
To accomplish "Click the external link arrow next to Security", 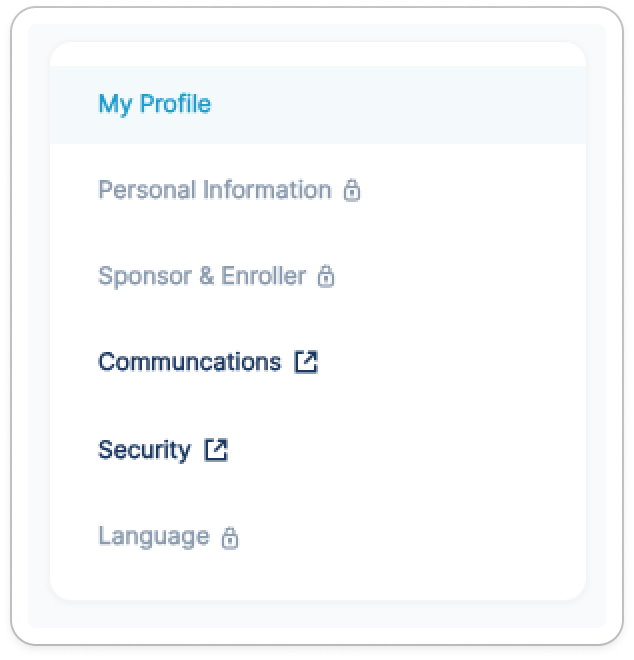I will (216, 450).
